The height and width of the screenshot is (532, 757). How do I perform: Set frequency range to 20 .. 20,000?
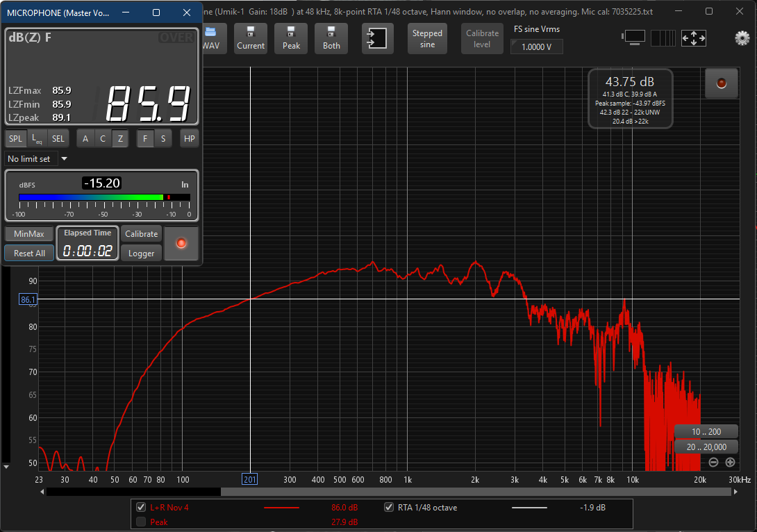tap(706, 447)
